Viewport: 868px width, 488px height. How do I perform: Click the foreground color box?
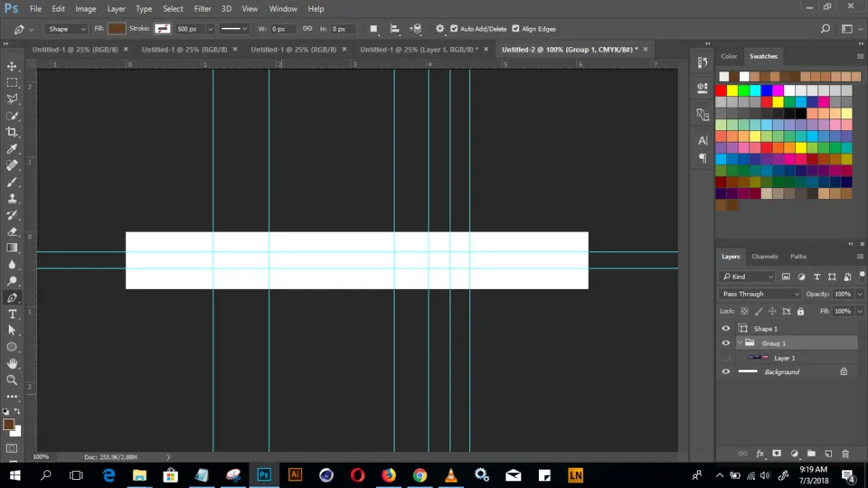click(x=8, y=425)
